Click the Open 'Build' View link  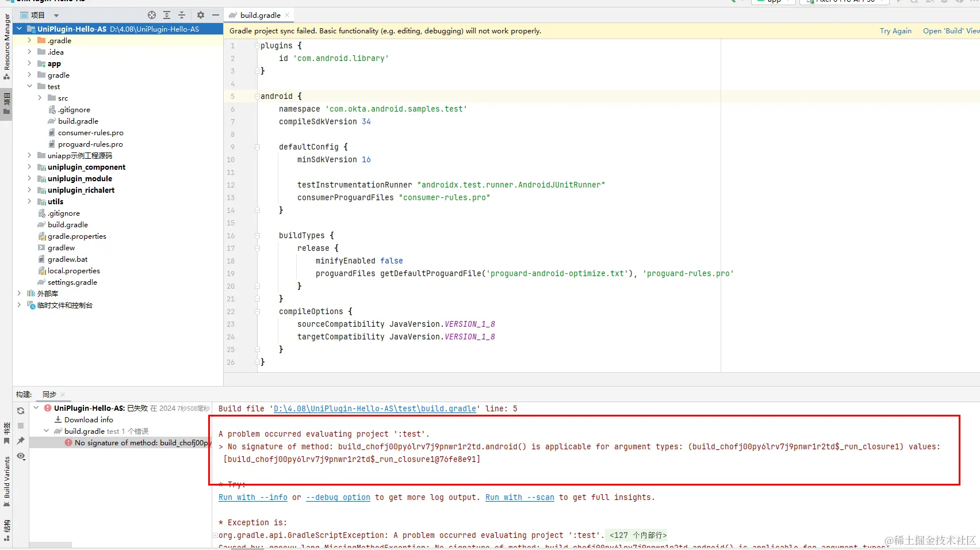click(x=951, y=31)
